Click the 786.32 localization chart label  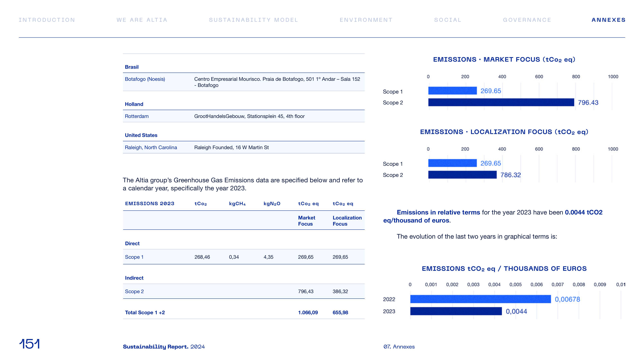click(x=511, y=175)
